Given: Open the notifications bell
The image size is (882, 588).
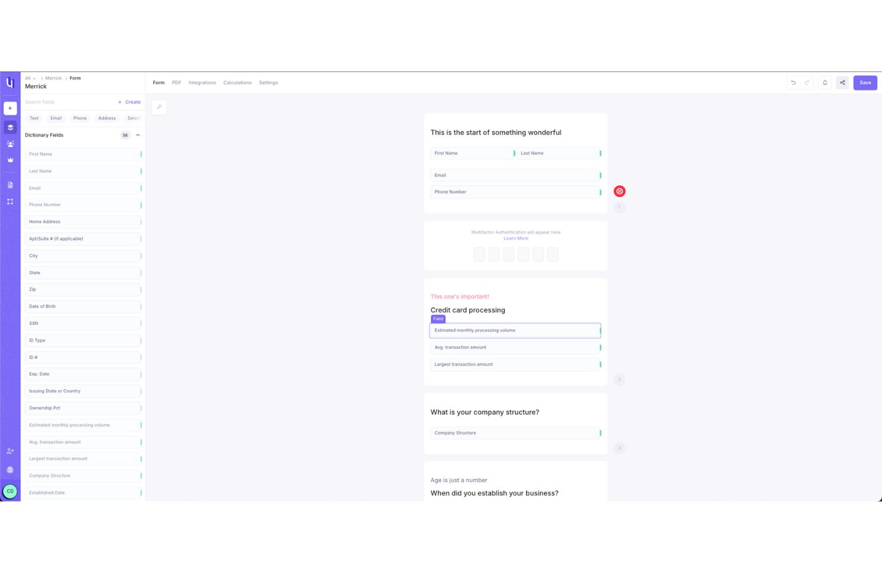Looking at the screenshot, I should (825, 82).
